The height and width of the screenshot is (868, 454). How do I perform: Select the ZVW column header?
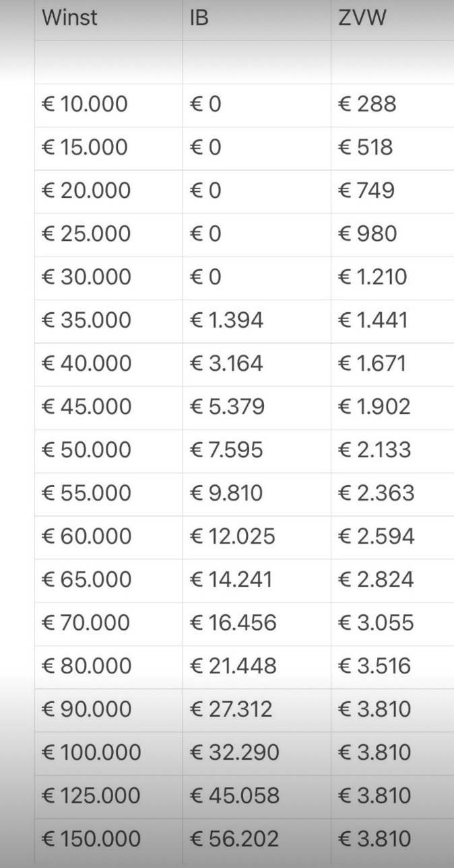point(393,19)
